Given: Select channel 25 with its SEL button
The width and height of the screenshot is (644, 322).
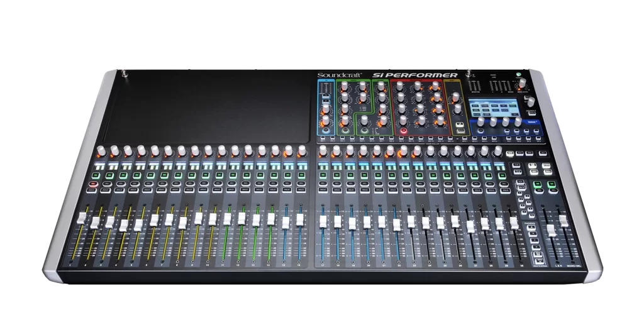Looking at the screenshot, I should pos(433,183).
